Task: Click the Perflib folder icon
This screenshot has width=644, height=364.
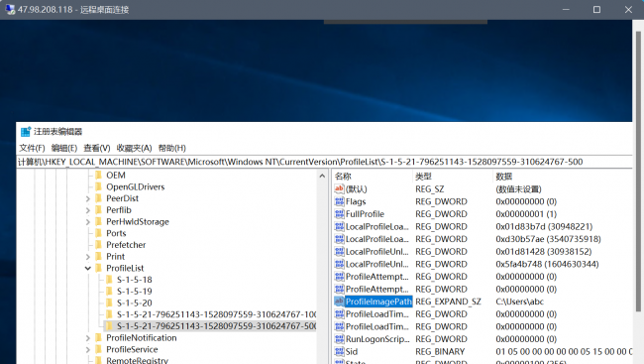Action: point(98,209)
